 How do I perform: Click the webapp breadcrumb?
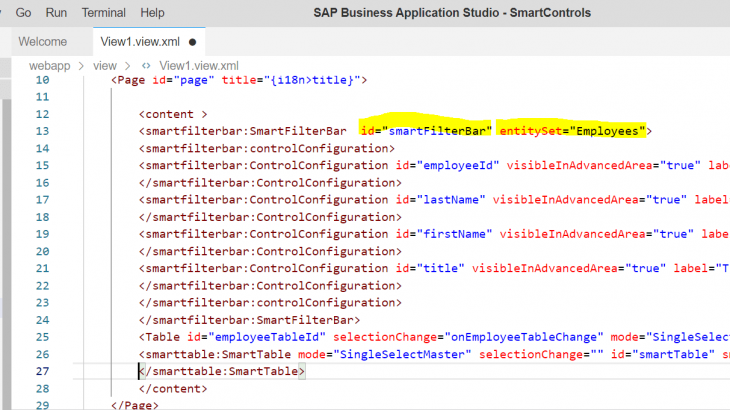[x=49, y=66]
